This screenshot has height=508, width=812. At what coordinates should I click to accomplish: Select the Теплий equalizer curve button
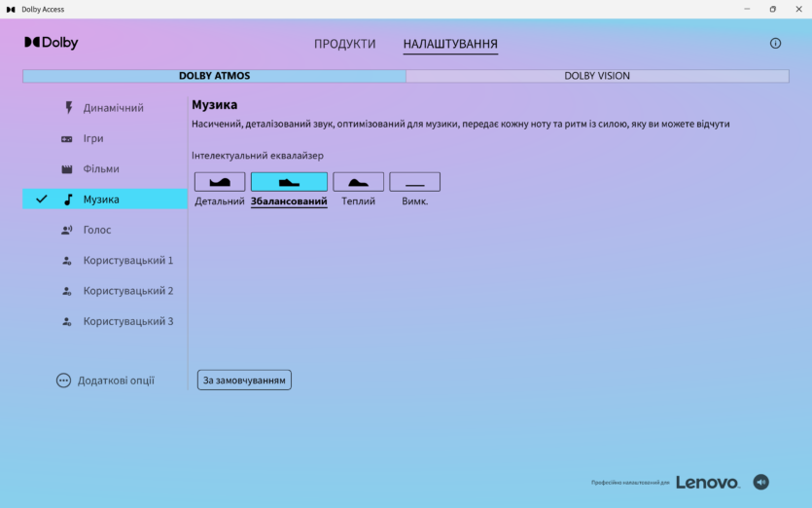click(x=359, y=182)
